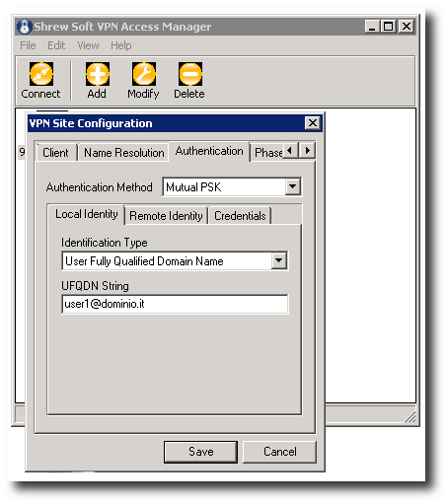Viewport: 448px width, 504px height.
Task: Switch to the Client tab
Action: click(56, 153)
